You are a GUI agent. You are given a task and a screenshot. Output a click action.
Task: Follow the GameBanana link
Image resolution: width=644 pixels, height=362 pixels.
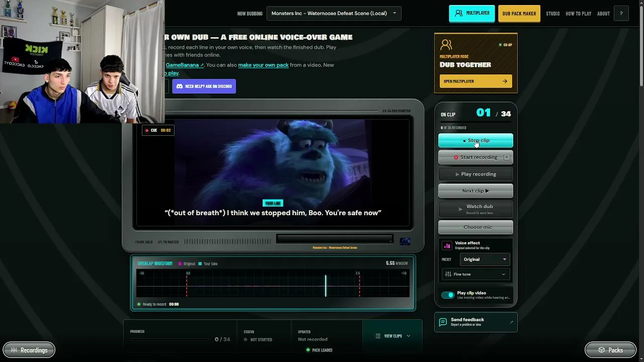tap(185, 65)
